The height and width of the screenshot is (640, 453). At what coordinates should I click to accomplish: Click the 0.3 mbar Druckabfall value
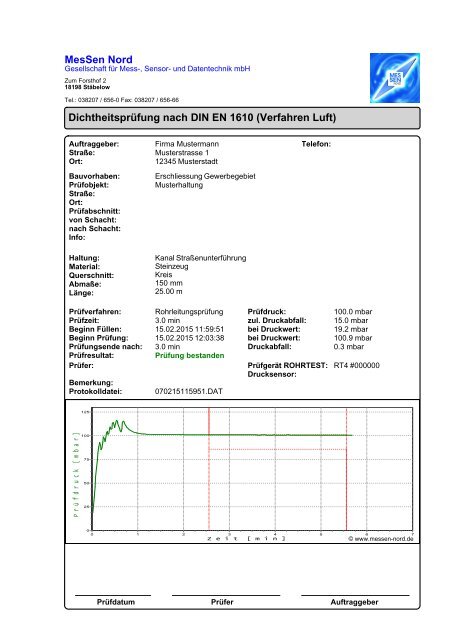[x=349, y=347]
